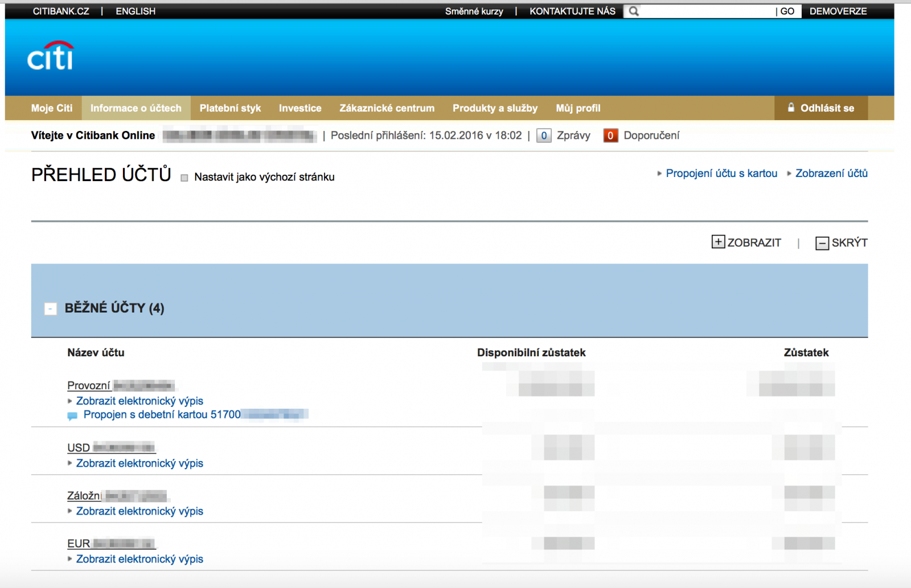The width and height of the screenshot is (911, 588).
Task: Click the Zůstatek column header
Action: coord(806,353)
